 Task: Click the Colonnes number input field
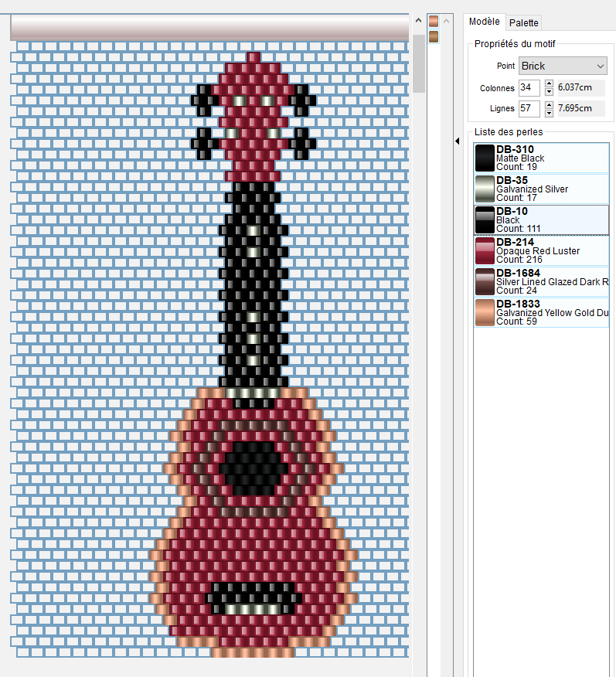tap(529, 88)
